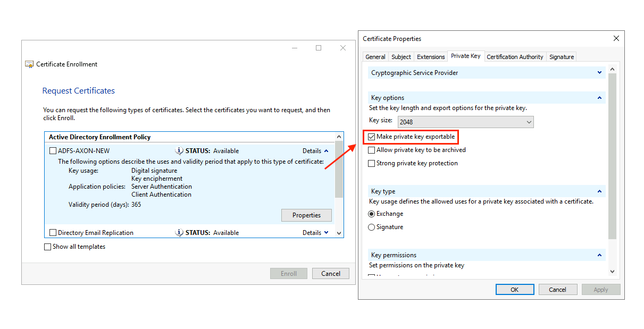
Task: Enable the Make private key exportable checkbox
Action: tap(371, 137)
